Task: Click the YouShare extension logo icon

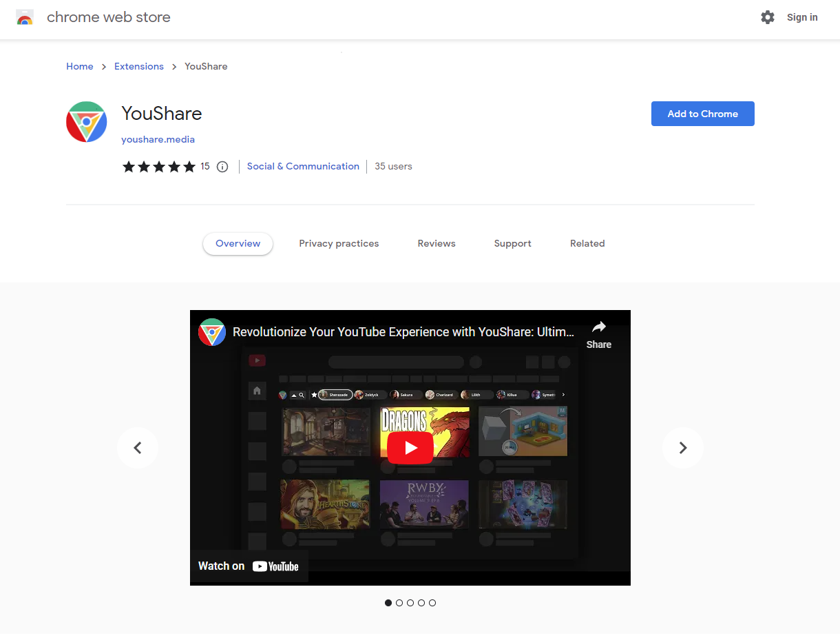Action: [87, 122]
